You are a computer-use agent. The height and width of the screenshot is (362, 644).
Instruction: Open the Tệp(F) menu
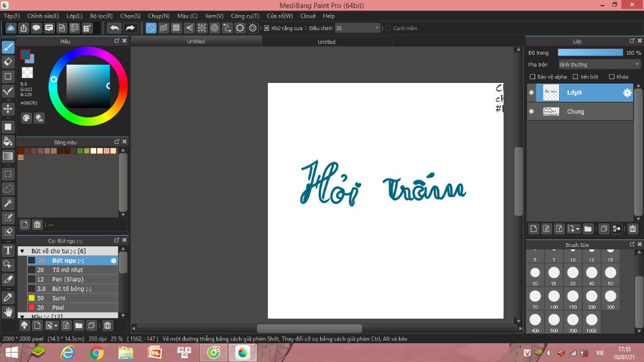(x=12, y=16)
